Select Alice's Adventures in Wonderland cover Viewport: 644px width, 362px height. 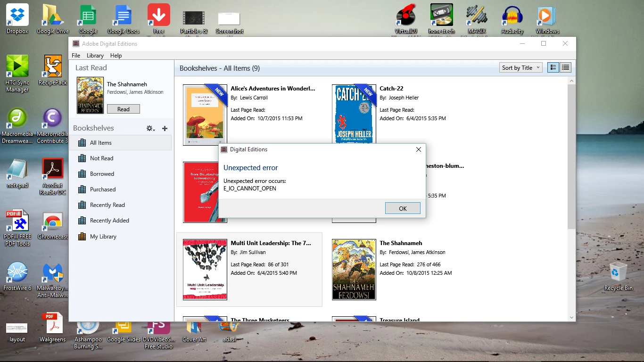205,115
